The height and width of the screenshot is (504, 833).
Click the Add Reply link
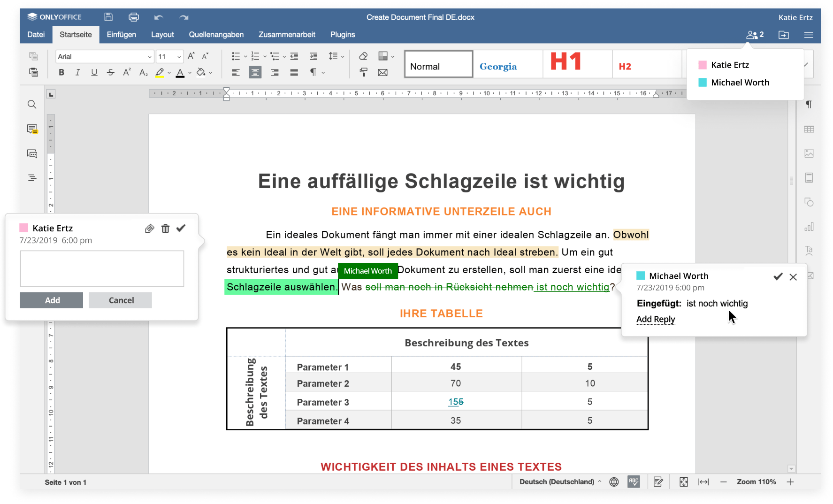(x=656, y=320)
